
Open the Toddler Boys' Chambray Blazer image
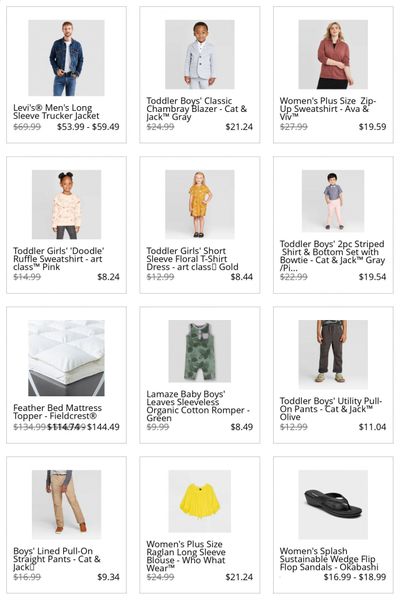click(199, 54)
